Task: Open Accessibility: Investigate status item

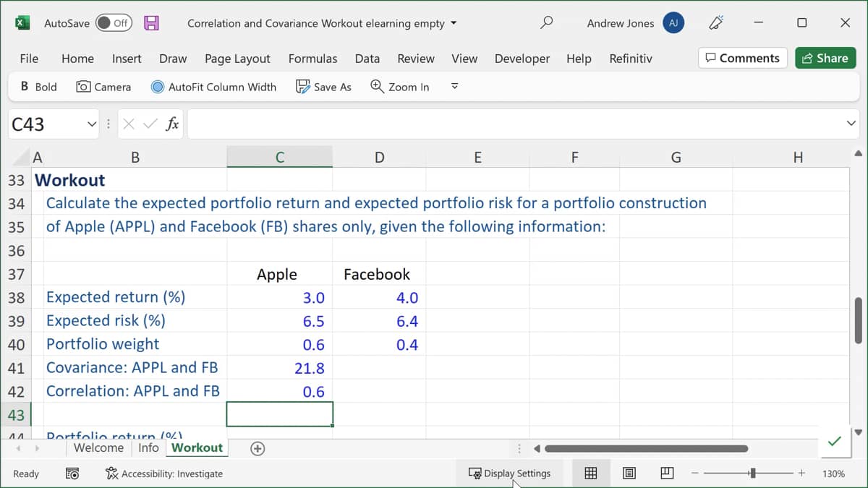Action: click(164, 474)
